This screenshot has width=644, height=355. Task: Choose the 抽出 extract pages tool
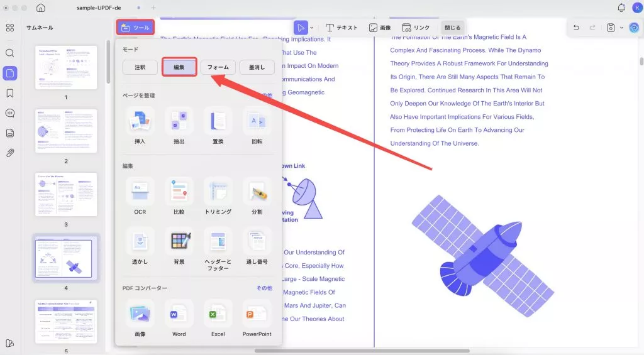pos(179,126)
